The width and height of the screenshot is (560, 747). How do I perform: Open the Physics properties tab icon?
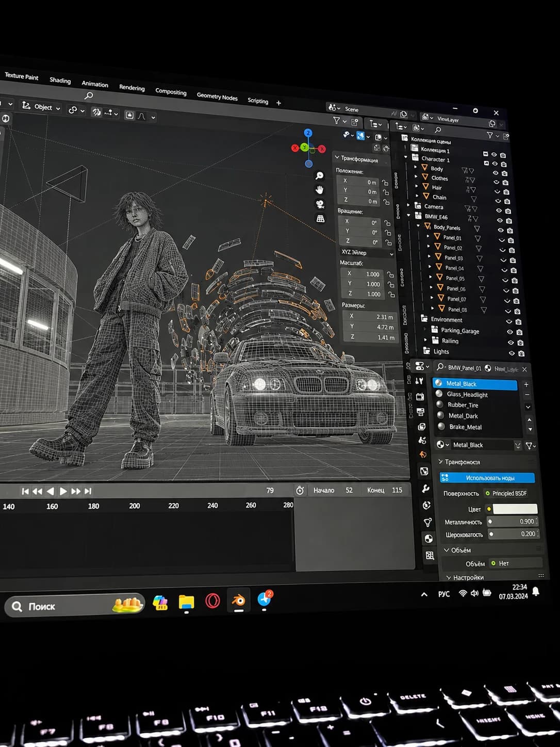[426, 506]
